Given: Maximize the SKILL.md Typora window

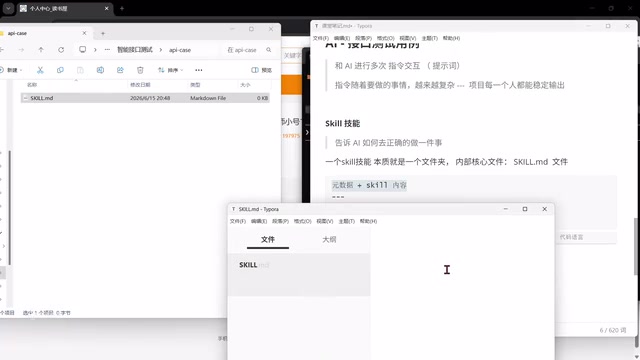Looking at the screenshot, I should pos(525,209).
